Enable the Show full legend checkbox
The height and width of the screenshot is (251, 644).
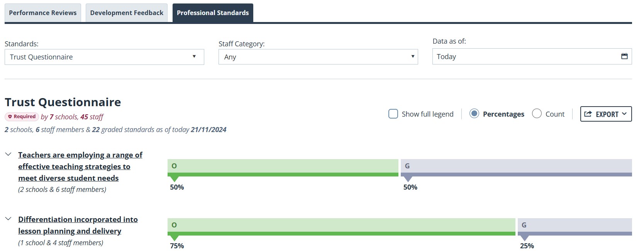click(393, 114)
